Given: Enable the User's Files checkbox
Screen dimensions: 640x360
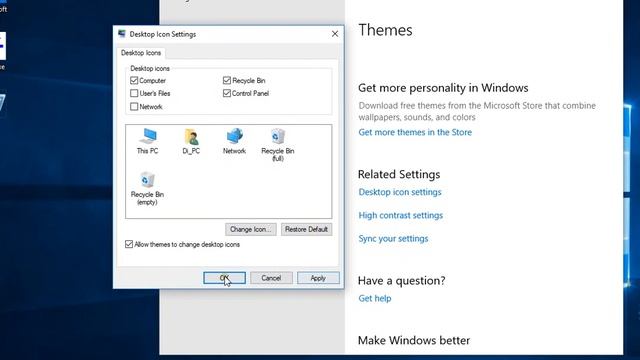Looking at the screenshot, I should [x=134, y=93].
